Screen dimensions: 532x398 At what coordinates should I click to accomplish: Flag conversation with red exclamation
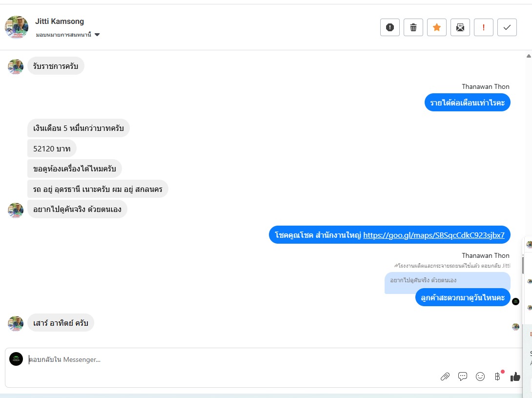pos(484,27)
